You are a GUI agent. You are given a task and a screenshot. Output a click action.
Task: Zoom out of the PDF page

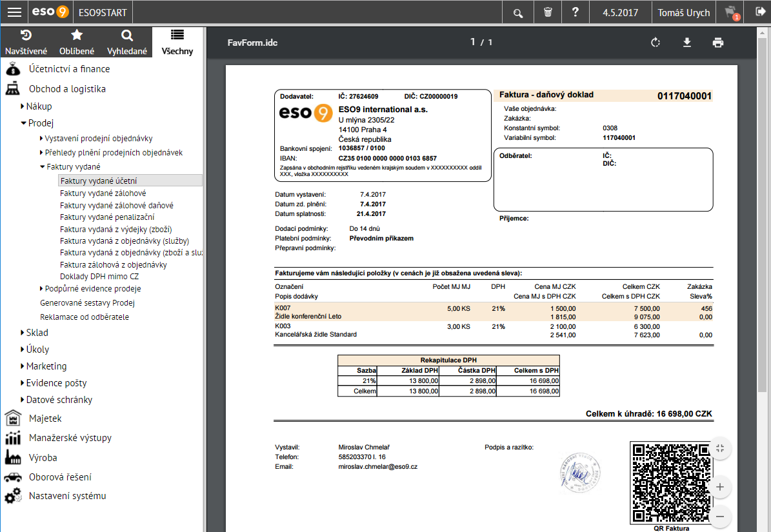click(x=720, y=517)
